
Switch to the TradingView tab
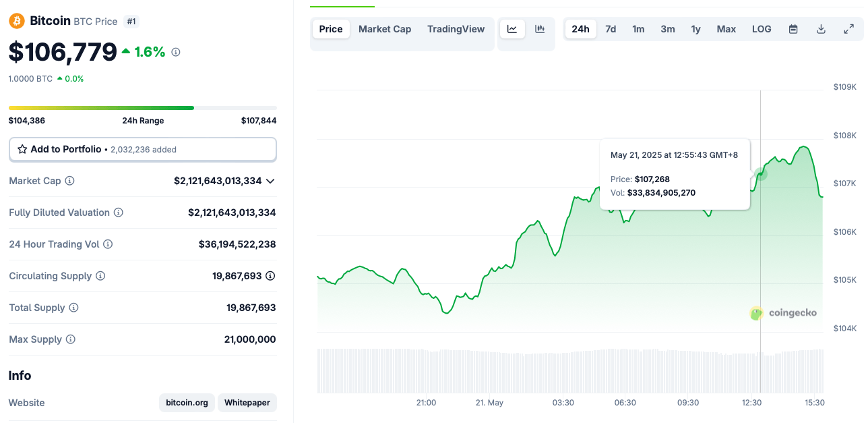[x=456, y=29]
